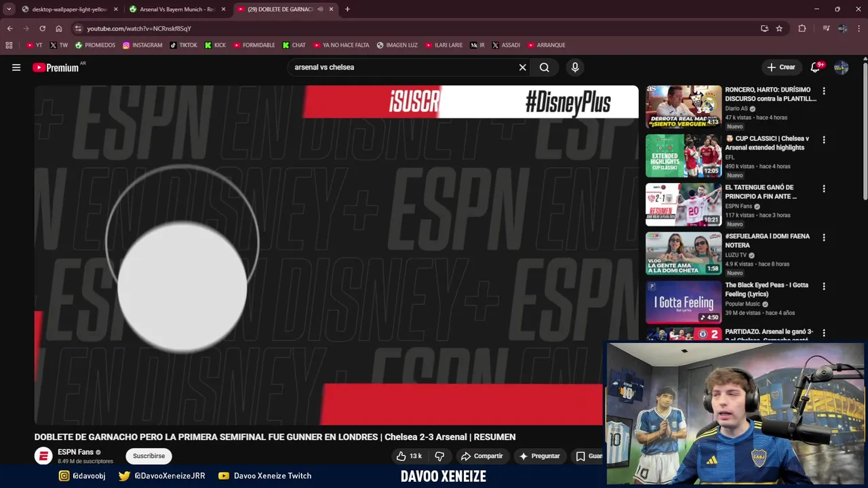Open the ILARI LARIE bookmark
This screenshot has width=868, height=488.
coord(444,45)
